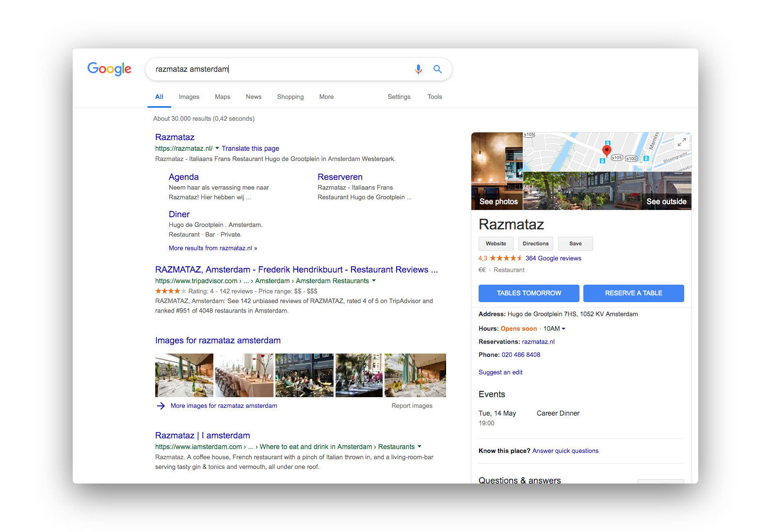Open the Diner sitelink
Screen dimensions: 771x532
[179, 214]
